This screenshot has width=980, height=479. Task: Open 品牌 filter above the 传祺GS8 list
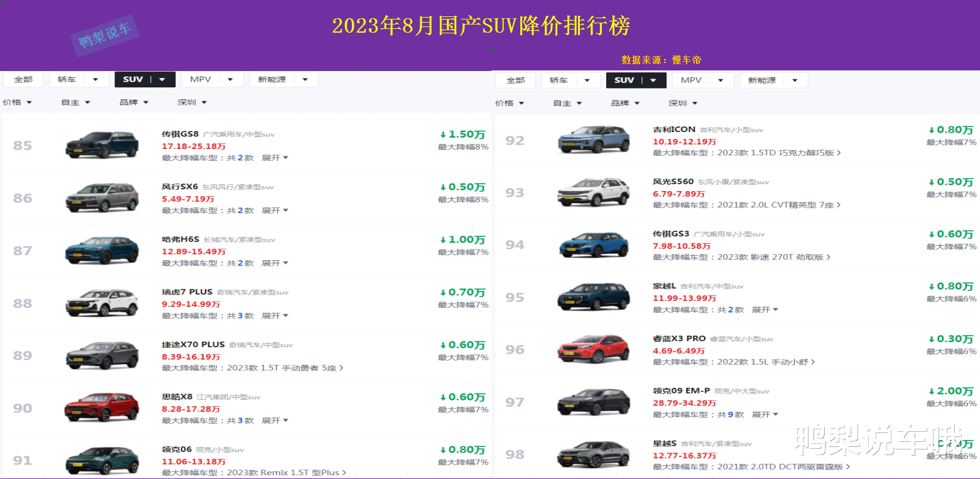coord(134,102)
